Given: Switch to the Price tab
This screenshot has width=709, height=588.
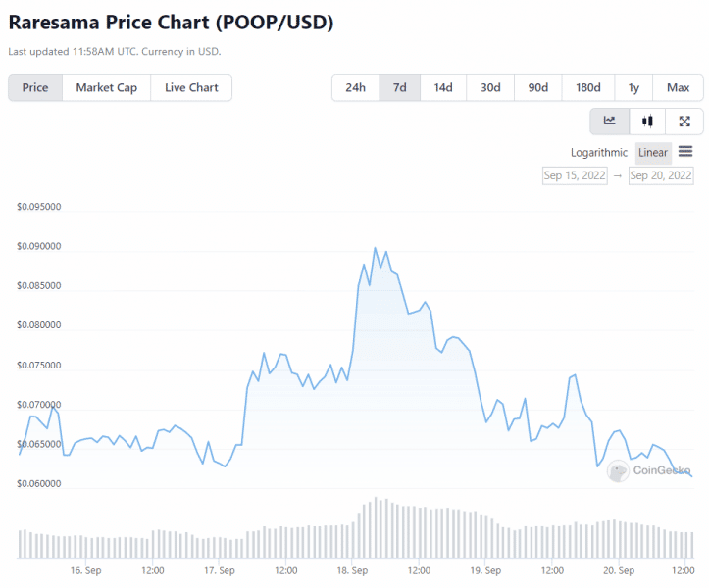Looking at the screenshot, I should 35,87.
